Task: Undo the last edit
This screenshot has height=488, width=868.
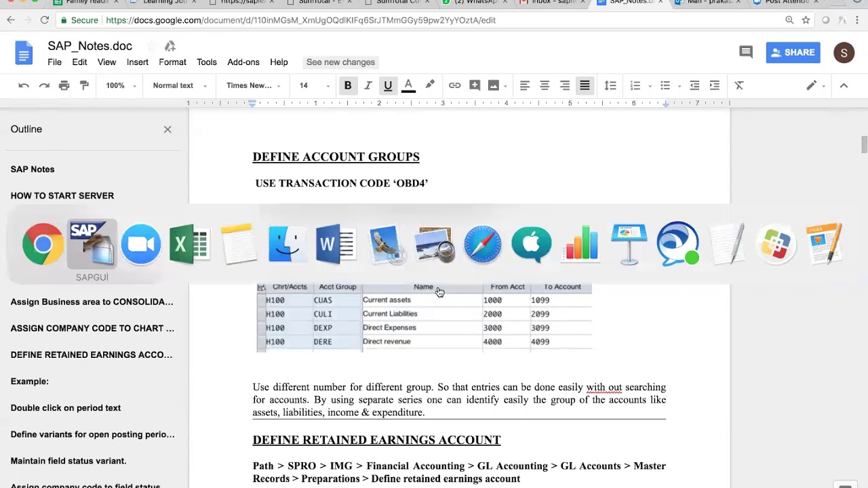Action: tap(24, 85)
